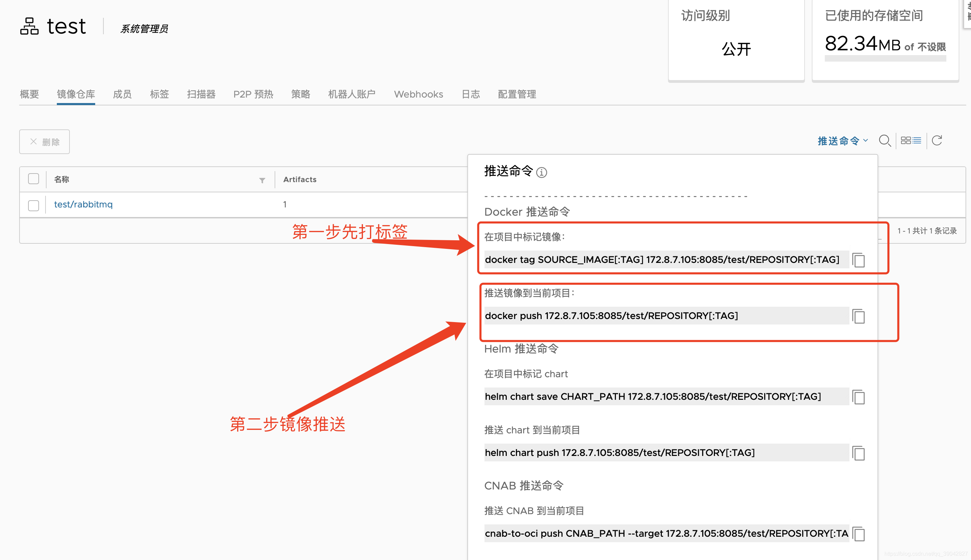Click the 系统管理员 role label
This screenshot has width=971, height=560.
(x=144, y=29)
